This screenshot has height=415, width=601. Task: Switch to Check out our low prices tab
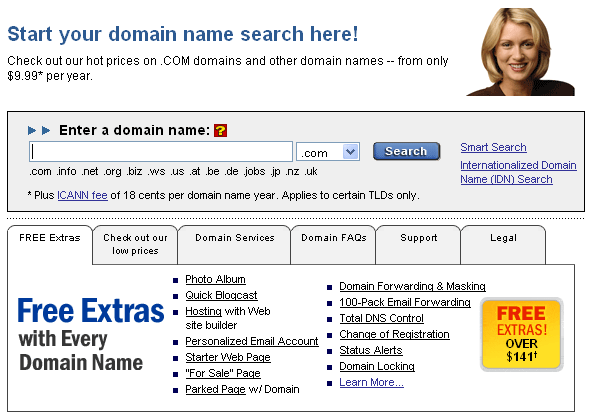135,244
